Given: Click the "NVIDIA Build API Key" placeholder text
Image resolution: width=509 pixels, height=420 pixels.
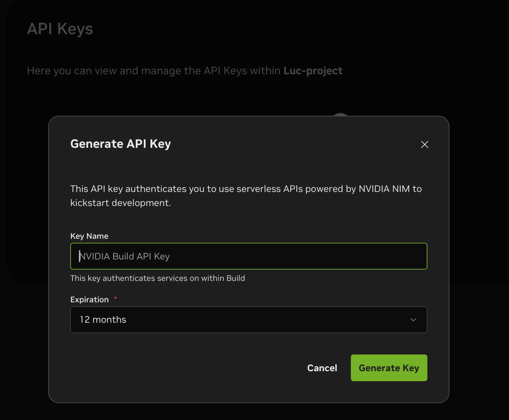Looking at the screenshot, I should tap(124, 256).
